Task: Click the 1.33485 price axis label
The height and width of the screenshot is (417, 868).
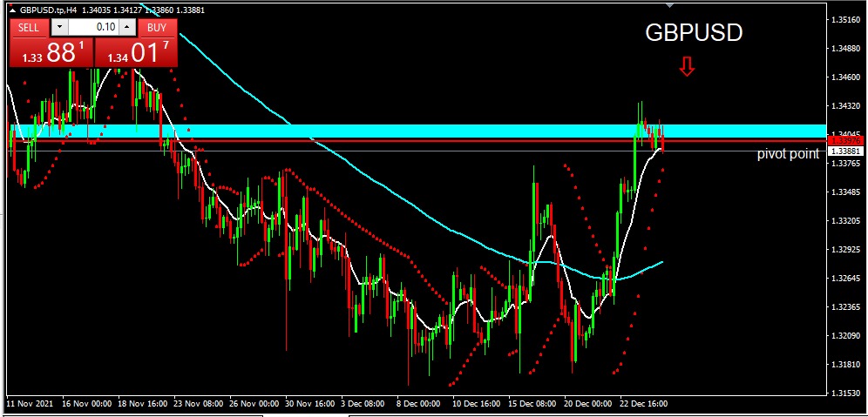Action: [x=844, y=192]
